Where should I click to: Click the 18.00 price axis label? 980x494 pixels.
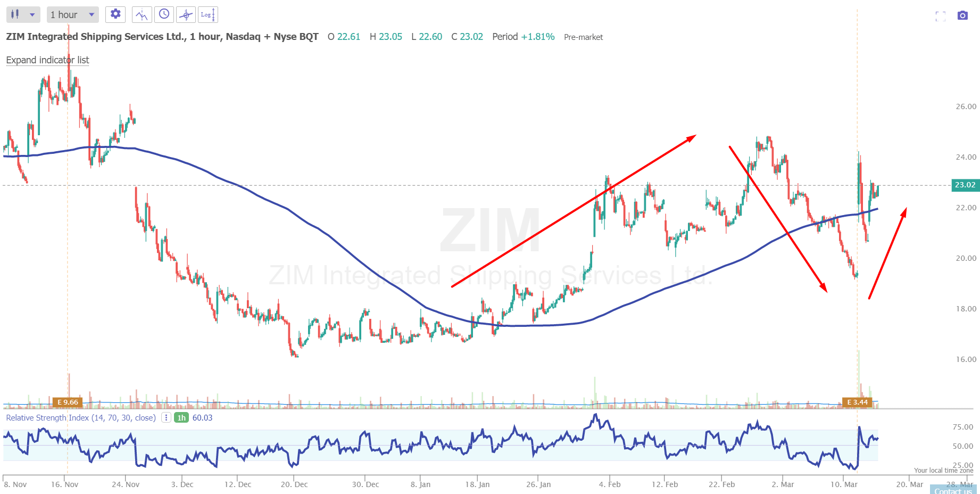pos(966,309)
